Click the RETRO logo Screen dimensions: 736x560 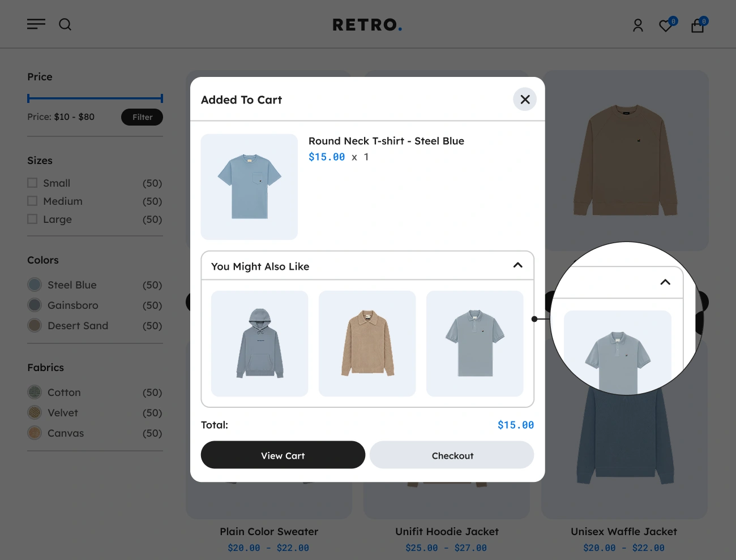[367, 25]
